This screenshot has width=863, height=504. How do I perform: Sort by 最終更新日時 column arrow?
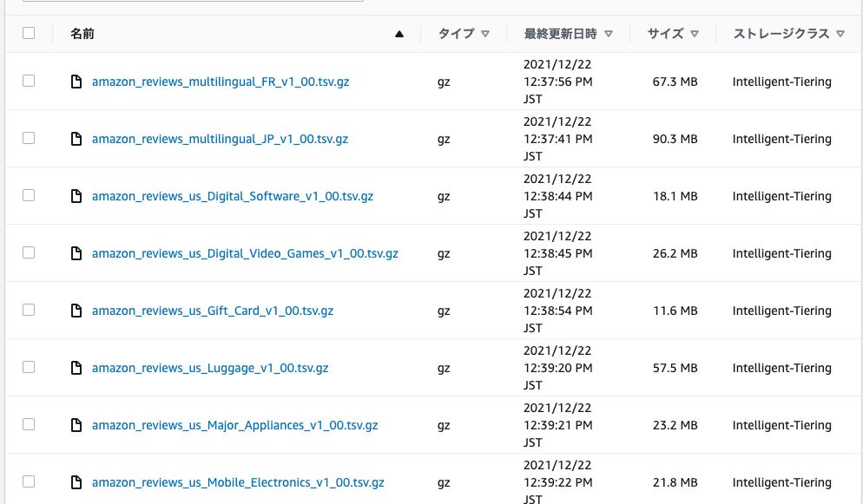(609, 34)
